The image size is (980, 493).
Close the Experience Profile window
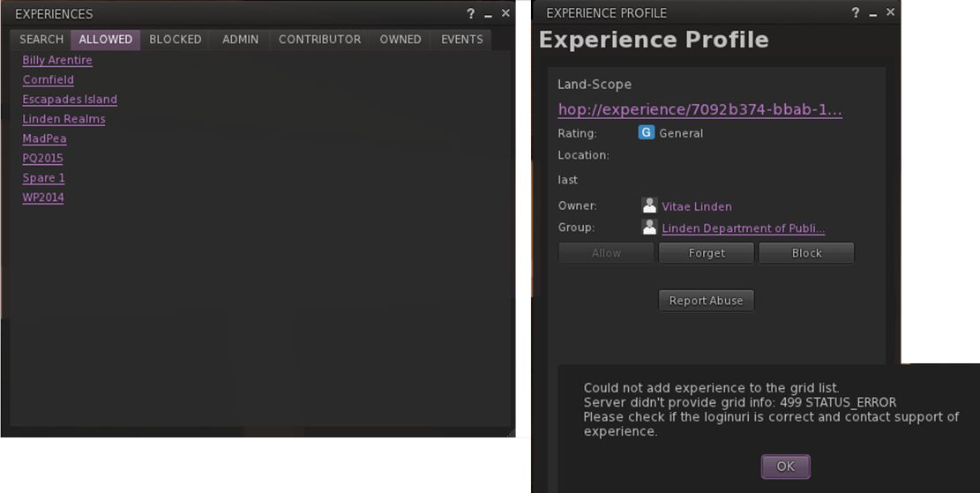[x=890, y=12]
